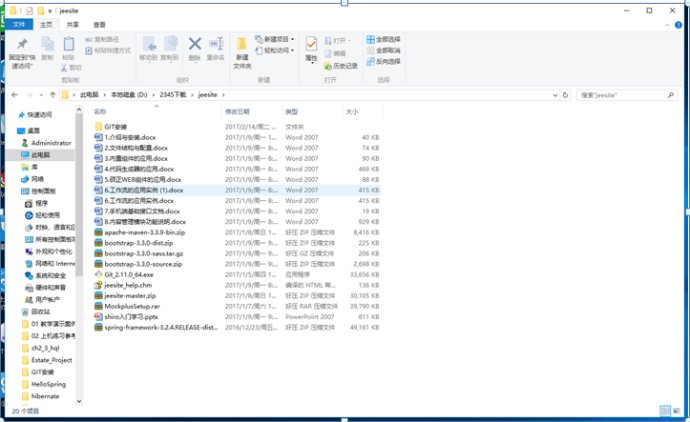Click Paste shortcut (粘贴快捷方式) in ribbon
Screen dimensions: 690x422
click(108, 51)
